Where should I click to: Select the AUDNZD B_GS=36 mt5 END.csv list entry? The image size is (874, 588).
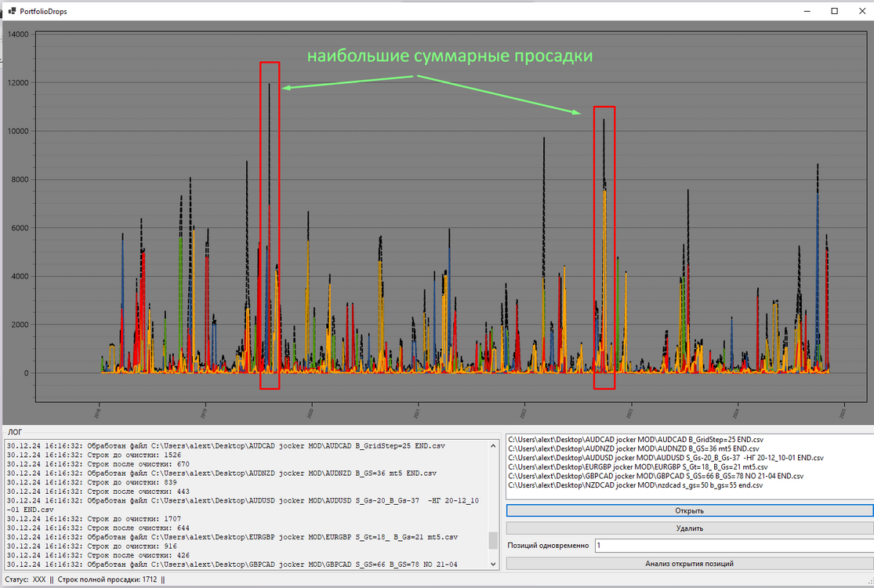633,448
